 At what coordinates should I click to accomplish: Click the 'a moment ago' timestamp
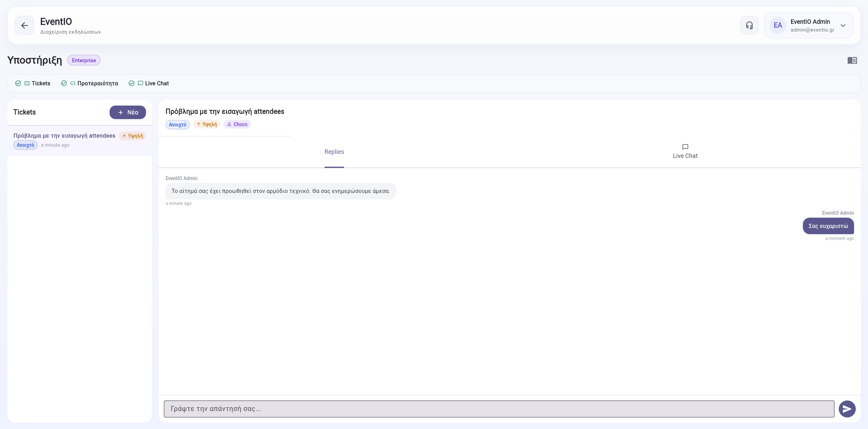click(x=839, y=238)
